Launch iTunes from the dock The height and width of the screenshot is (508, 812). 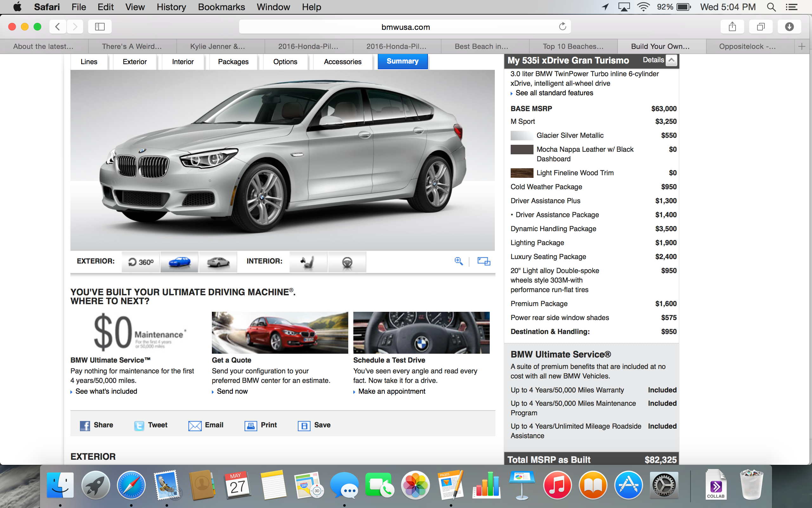(x=557, y=485)
